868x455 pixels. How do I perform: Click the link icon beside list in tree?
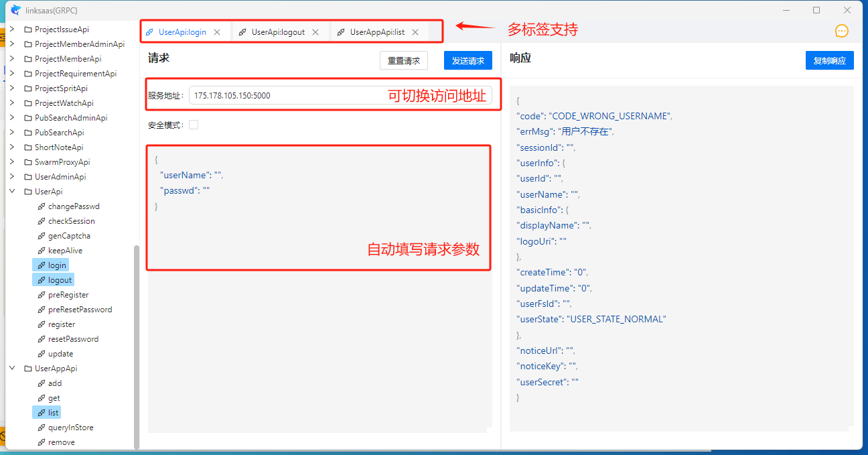tap(42, 413)
